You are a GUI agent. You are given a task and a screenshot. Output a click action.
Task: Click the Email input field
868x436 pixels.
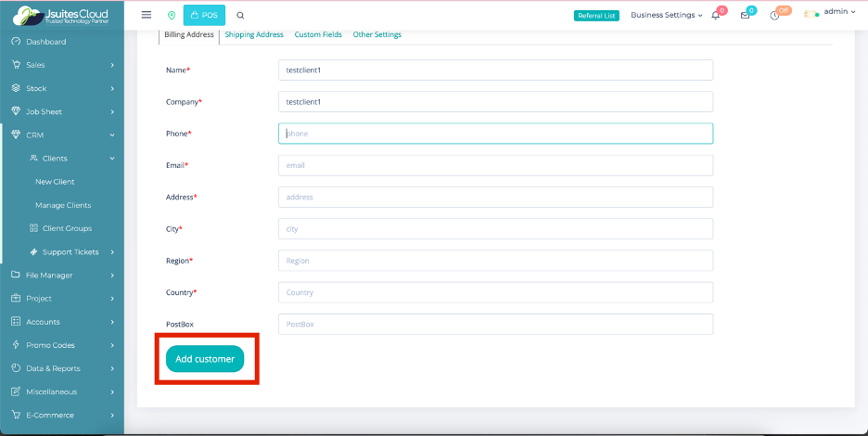coord(495,165)
